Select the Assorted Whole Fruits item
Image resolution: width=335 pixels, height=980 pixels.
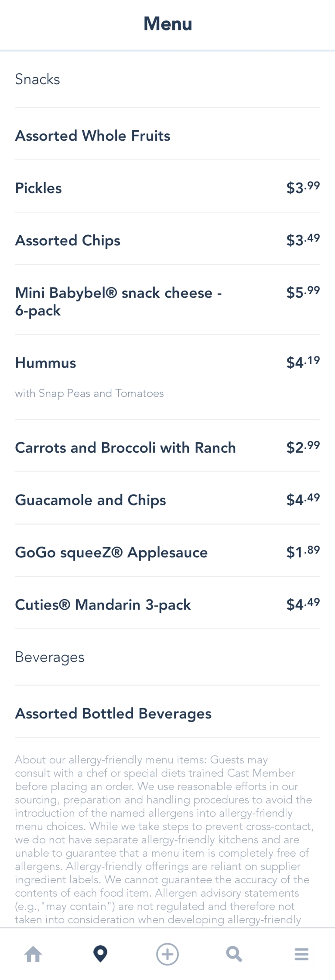coord(92,136)
